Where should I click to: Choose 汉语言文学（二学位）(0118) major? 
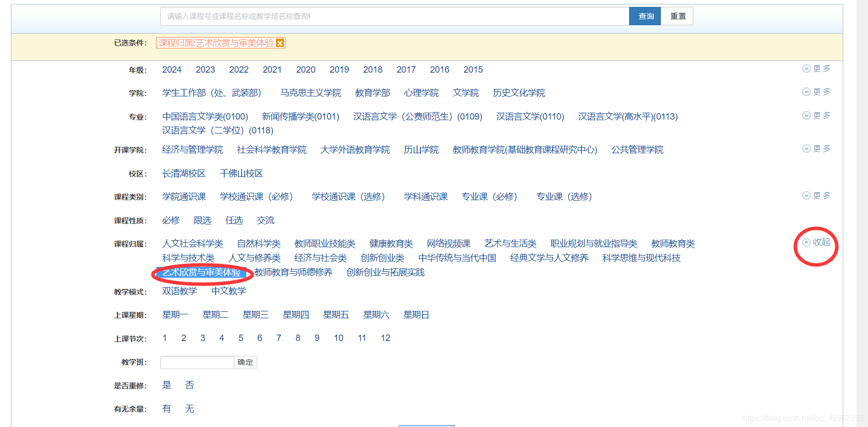(218, 130)
